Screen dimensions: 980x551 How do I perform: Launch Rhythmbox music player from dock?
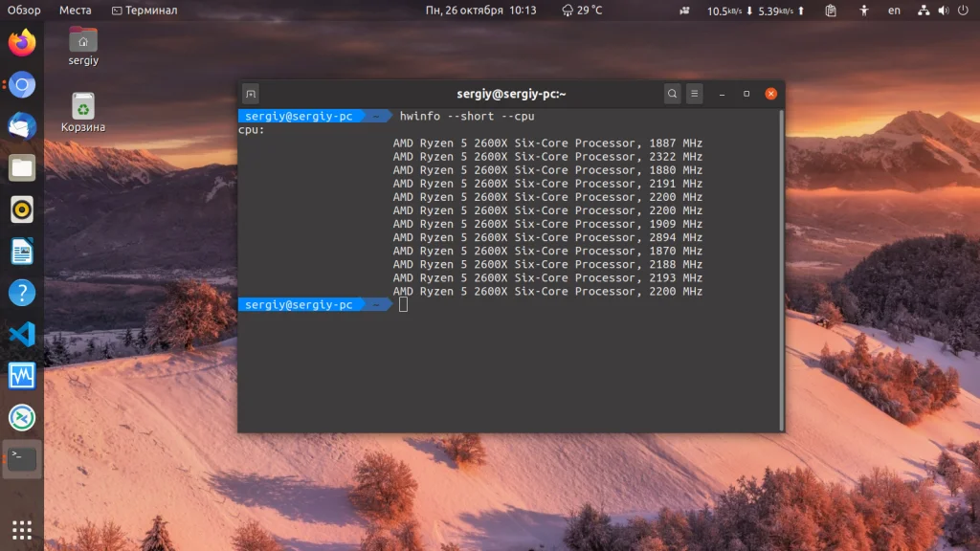(22, 209)
